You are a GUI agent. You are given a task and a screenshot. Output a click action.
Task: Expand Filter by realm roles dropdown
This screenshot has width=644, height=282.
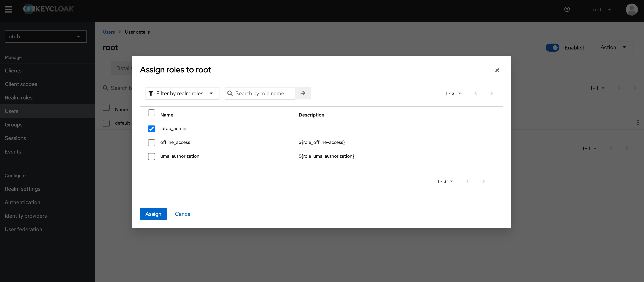182,93
